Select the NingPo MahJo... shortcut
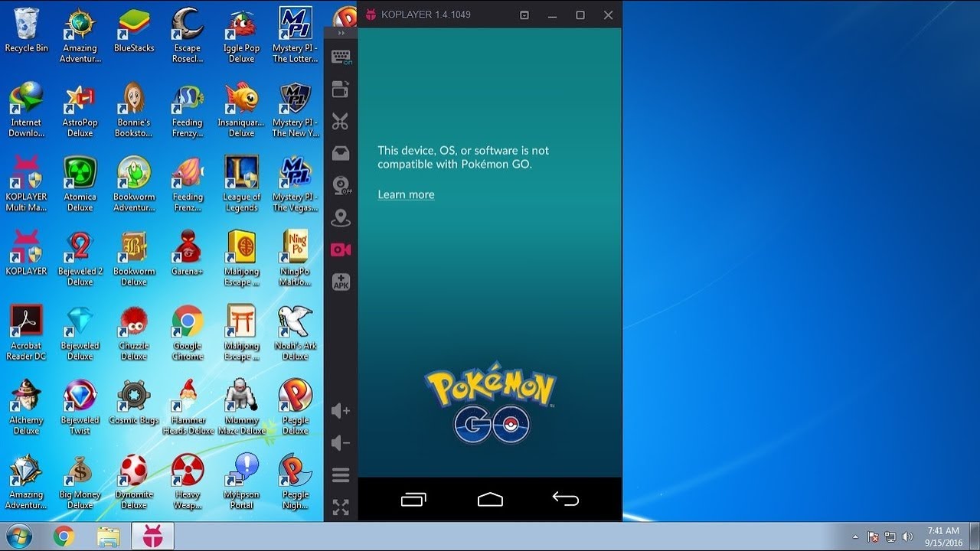The height and width of the screenshot is (551, 980). (296, 258)
